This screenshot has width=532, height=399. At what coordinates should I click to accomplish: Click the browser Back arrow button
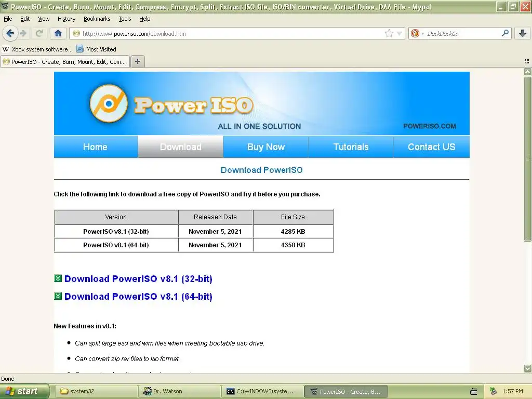[10, 33]
